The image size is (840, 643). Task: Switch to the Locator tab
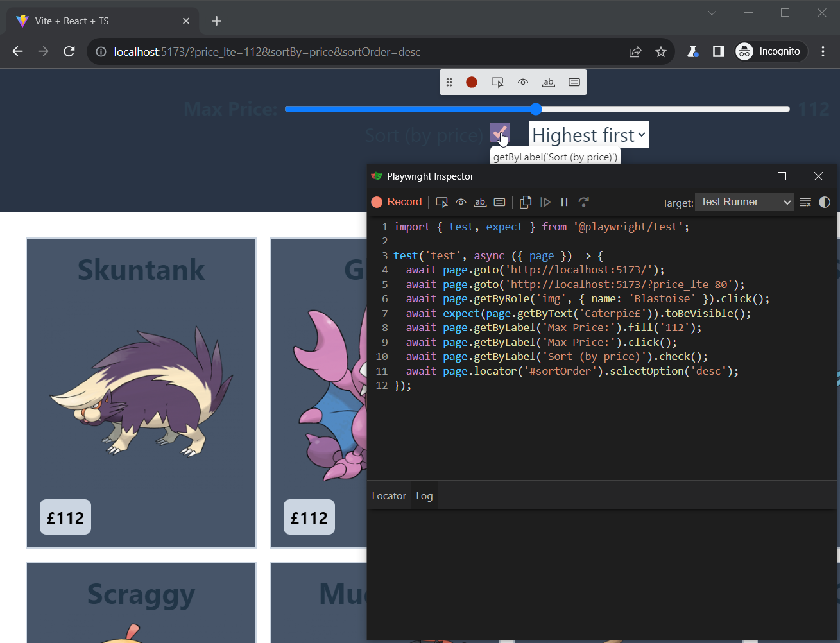(389, 496)
